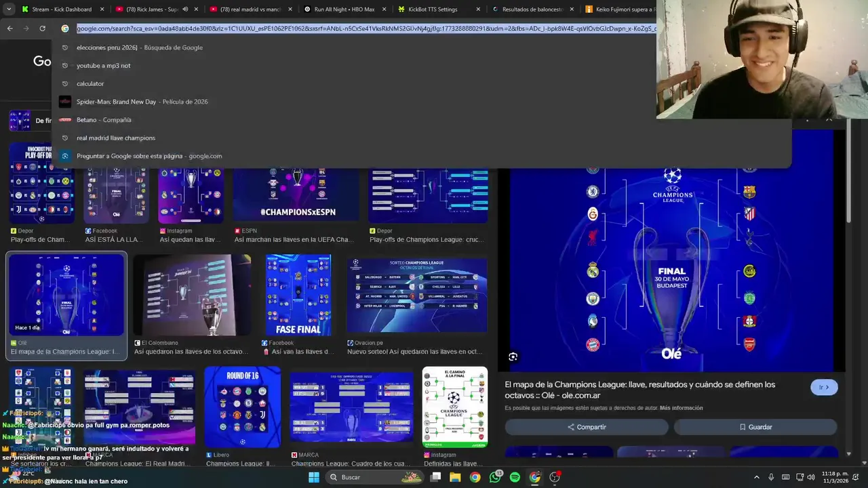
Task: Switch to the KickBot TTS Settings tab
Action: tap(438, 9)
